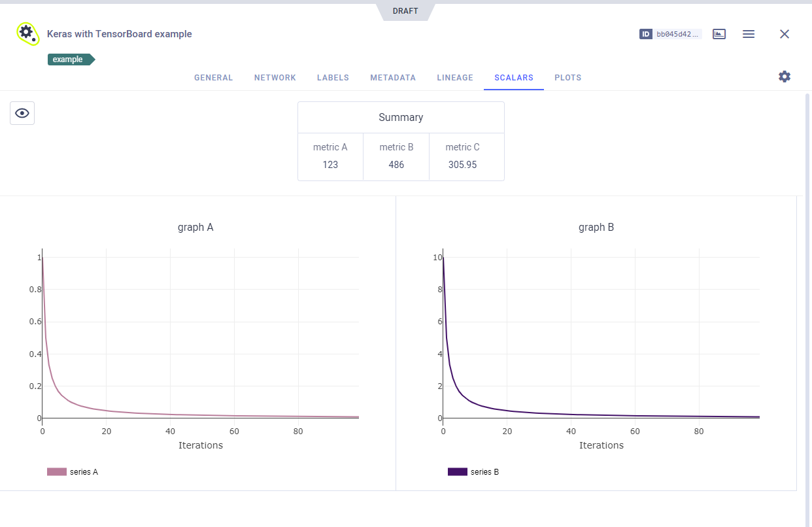Image resolution: width=812 pixels, height=527 pixels.
Task: Click the example tag label
Action: pyautogui.click(x=69, y=59)
